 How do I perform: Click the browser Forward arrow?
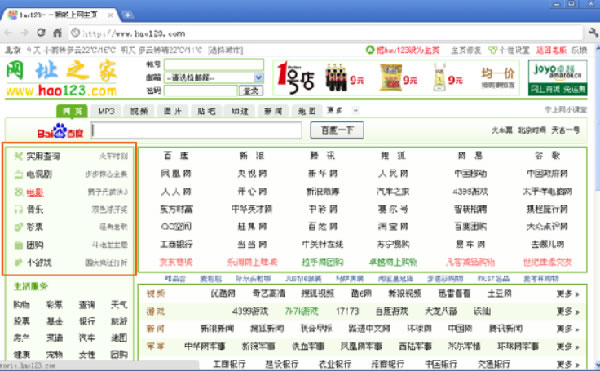pos(25,33)
